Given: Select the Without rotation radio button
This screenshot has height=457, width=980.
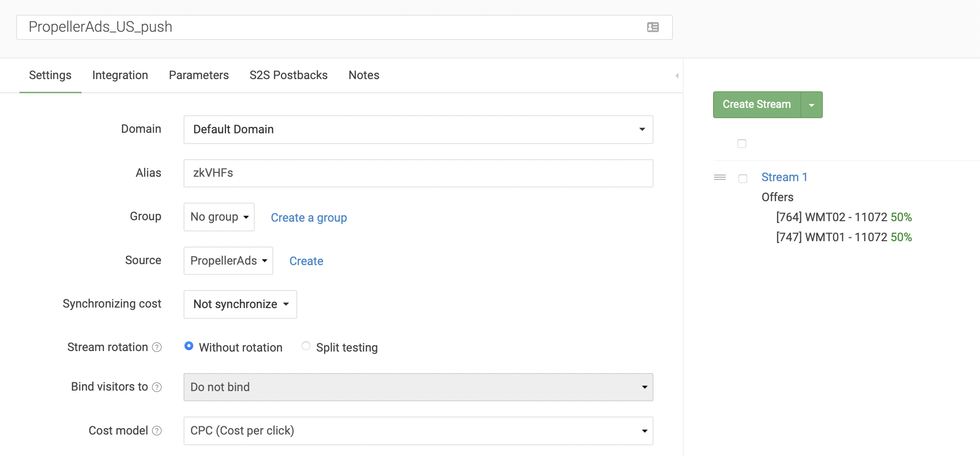Looking at the screenshot, I should coord(189,346).
